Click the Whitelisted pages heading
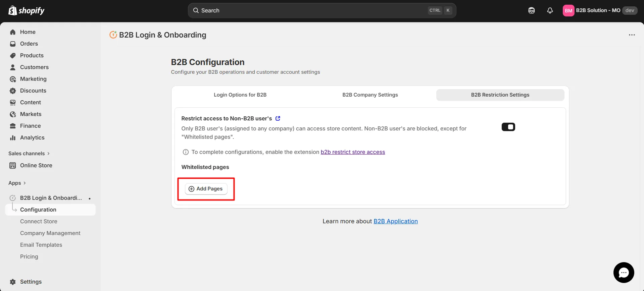644x291 pixels. [x=205, y=167]
